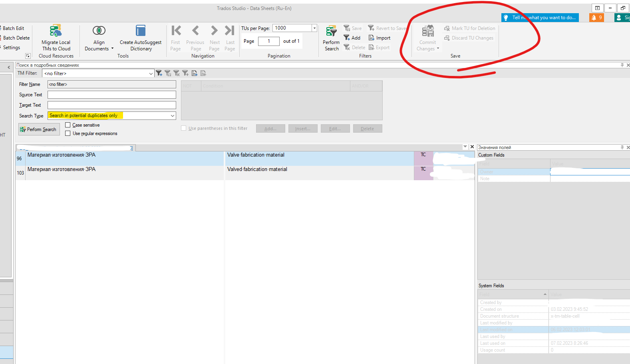Open the Cloud Resources dialog launcher

point(28,56)
